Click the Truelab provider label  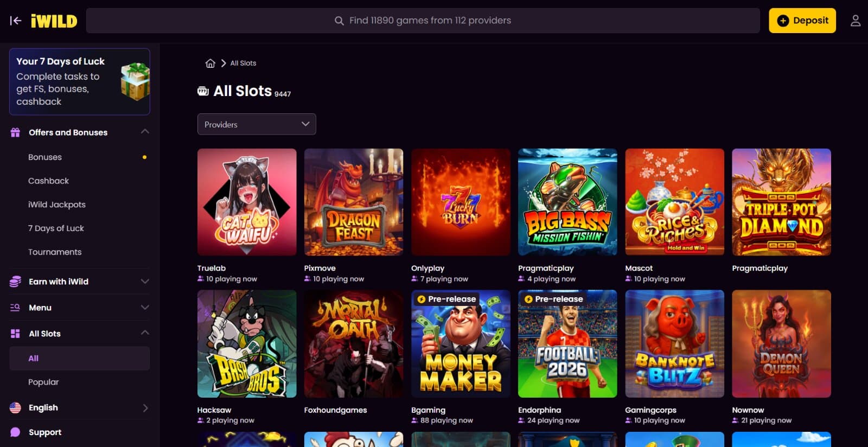tap(212, 268)
